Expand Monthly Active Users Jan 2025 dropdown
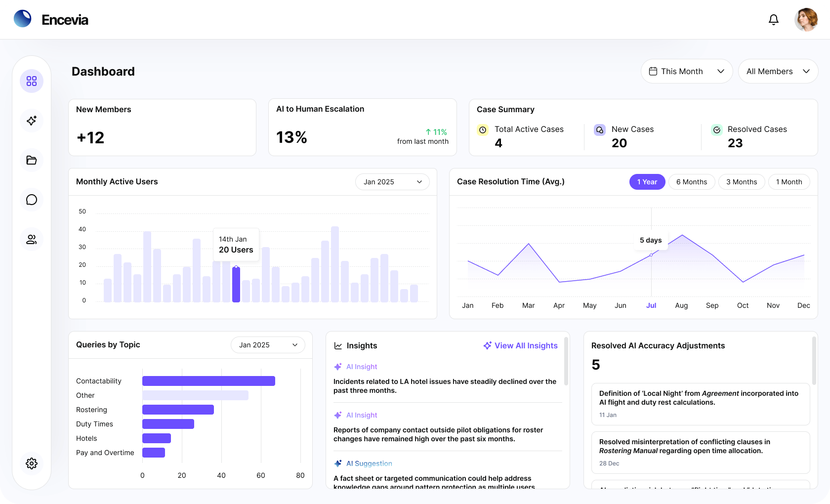 point(392,182)
